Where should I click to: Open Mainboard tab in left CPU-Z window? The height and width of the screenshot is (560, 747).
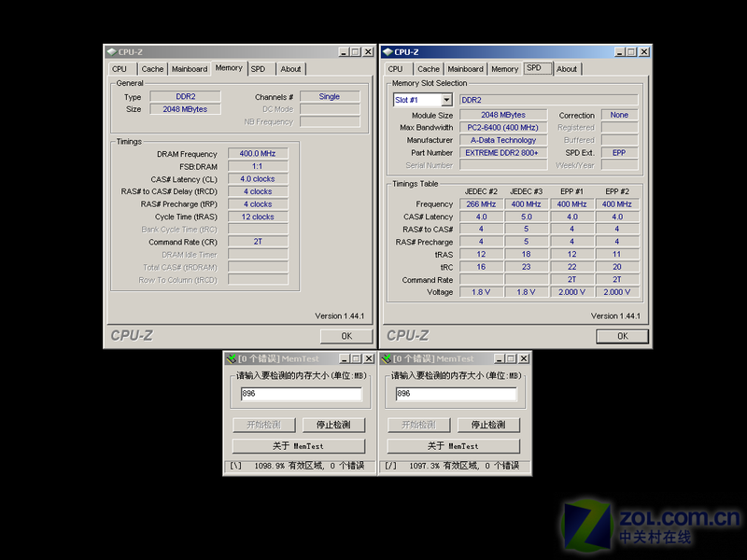(190, 69)
